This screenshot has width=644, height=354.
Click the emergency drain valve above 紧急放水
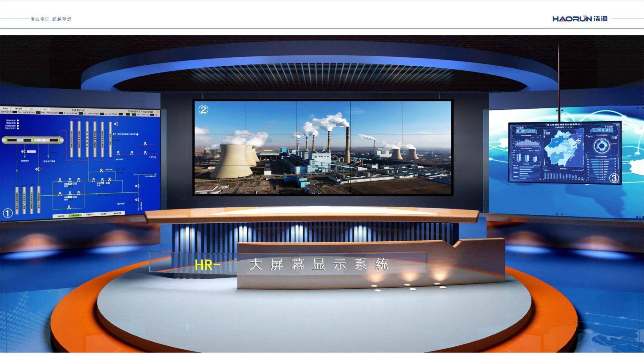click(x=24, y=152)
